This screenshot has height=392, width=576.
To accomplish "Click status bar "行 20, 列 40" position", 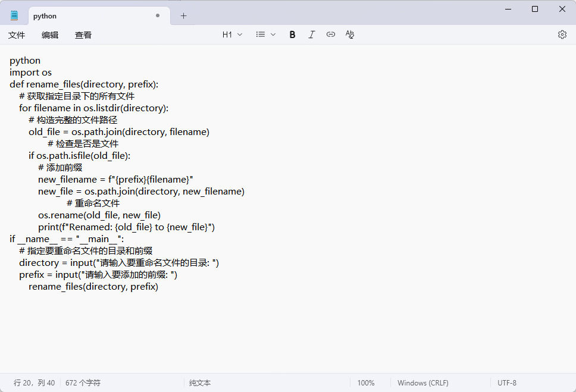I will click(34, 383).
